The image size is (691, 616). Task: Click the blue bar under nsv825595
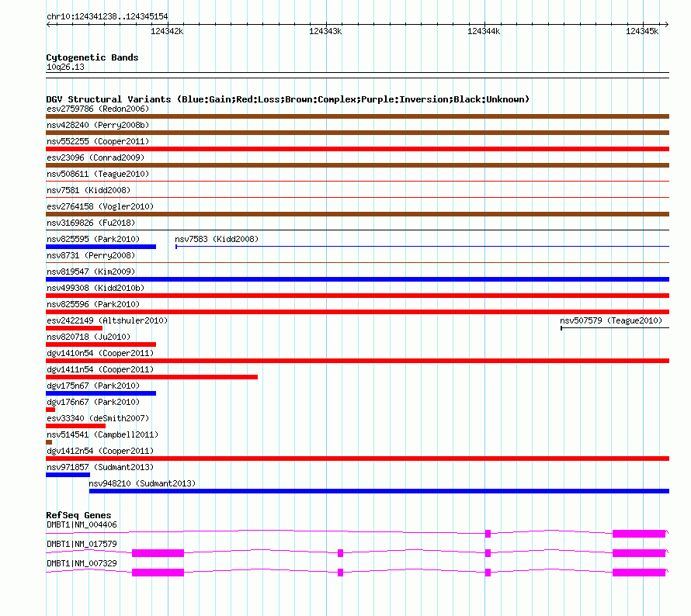click(x=101, y=247)
